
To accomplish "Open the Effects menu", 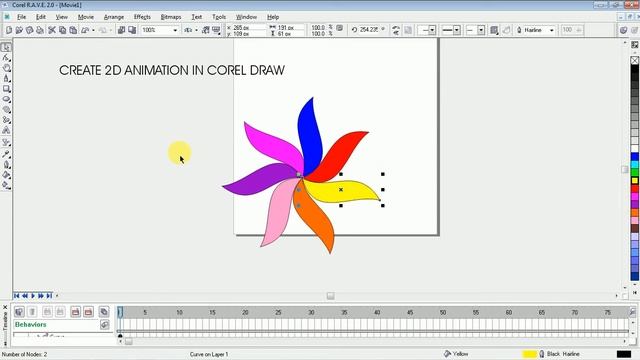I will click(142, 17).
